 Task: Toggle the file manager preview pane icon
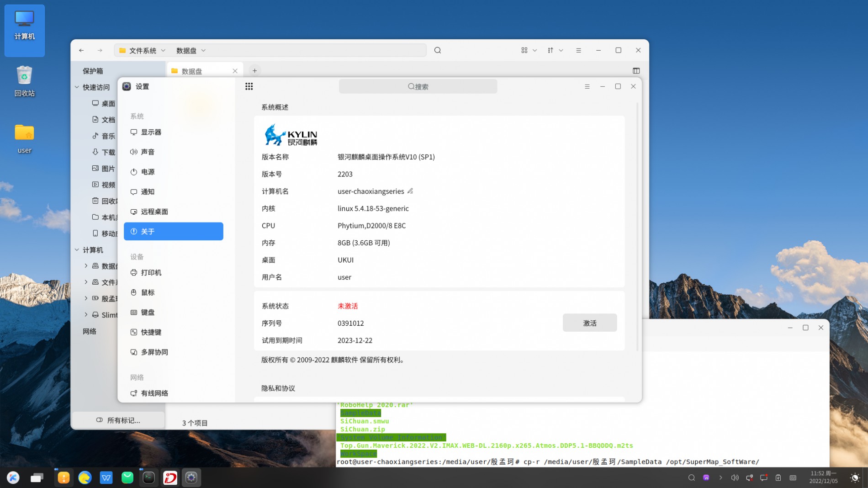[636, 70]
